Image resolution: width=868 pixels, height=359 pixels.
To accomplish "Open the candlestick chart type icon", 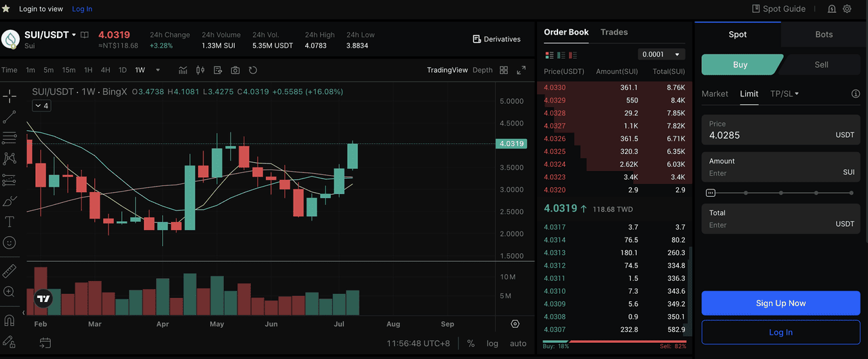I will [x=200, y=70].
